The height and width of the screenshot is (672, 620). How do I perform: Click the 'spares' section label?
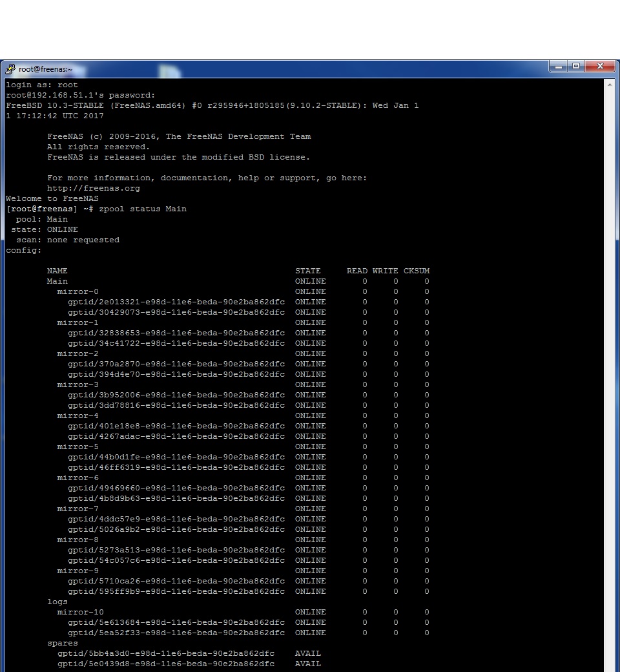[x=62, y=644]
